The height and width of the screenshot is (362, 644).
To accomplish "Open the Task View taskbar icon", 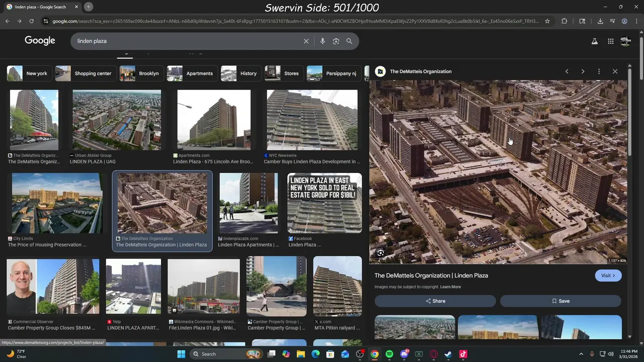I will tap(272, 354).
